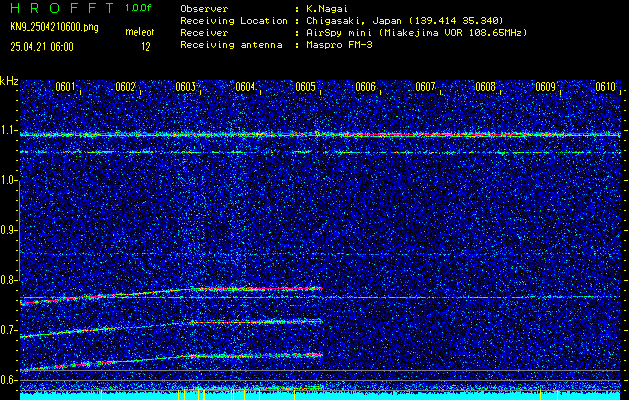Click the kHz axis unit label
The image size is (629, 400).
(9, 81)
